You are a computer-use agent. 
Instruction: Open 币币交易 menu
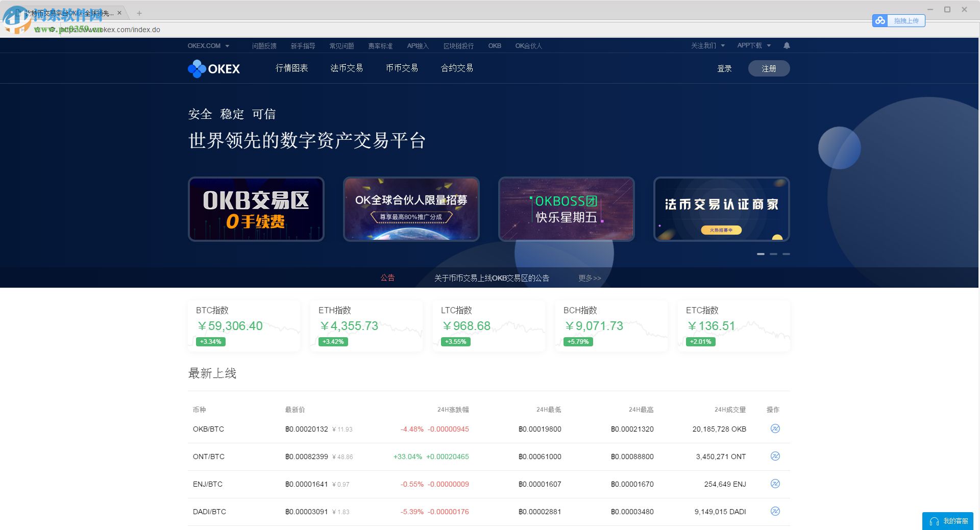(402, 68)
